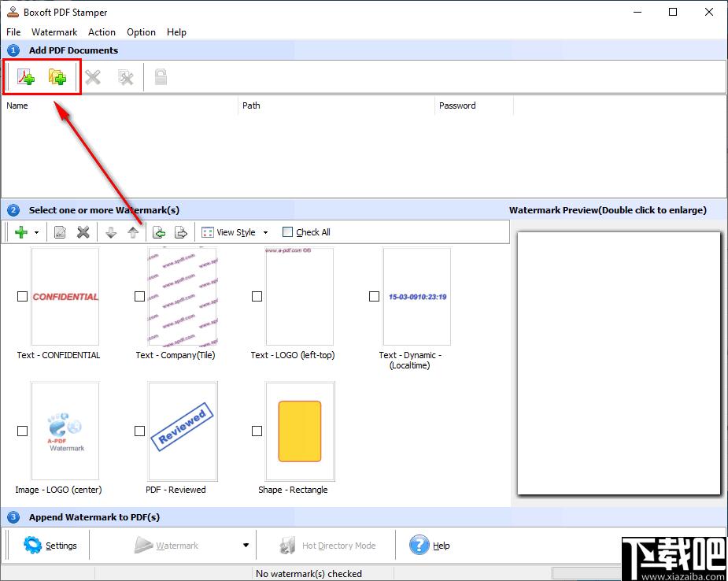This screenshot has height=581, width=728.
Task: Click the delete watermark X icon
Action: pyautogui.click(x=83, y=232)
